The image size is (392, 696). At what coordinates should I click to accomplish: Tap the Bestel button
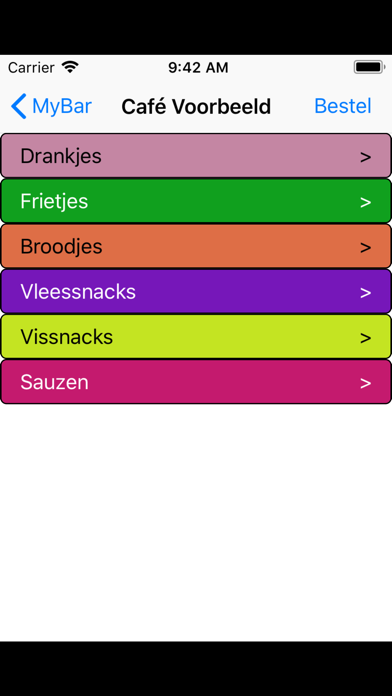pyautogui.click(x=343, y=106)
